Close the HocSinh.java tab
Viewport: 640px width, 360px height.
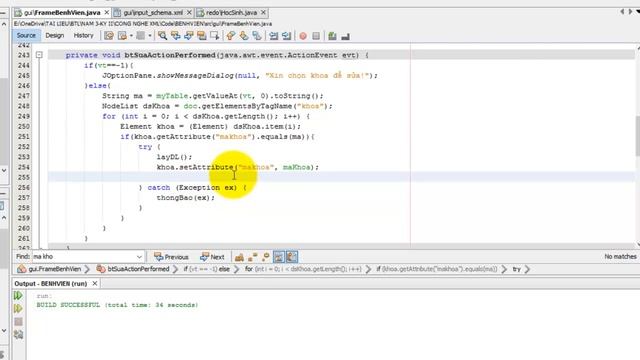263,13
